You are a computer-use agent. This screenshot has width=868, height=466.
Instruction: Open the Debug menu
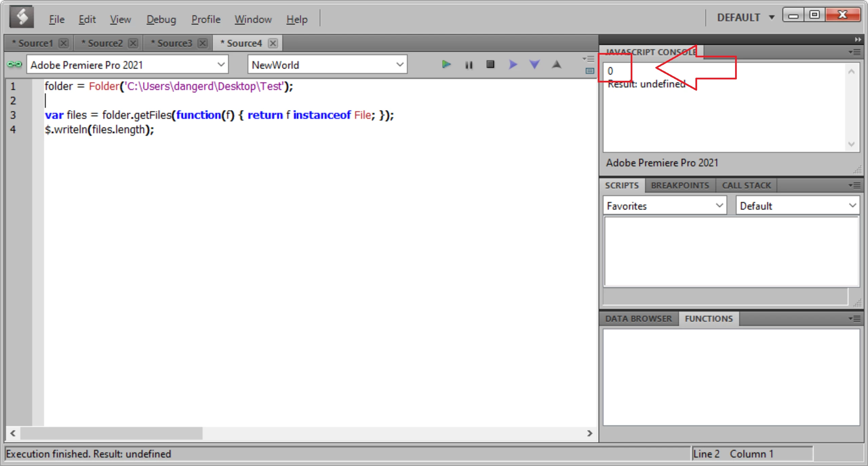161,19
